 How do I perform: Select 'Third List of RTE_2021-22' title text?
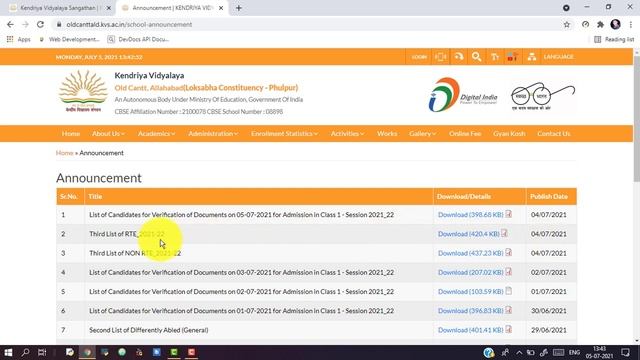point(127,234)
